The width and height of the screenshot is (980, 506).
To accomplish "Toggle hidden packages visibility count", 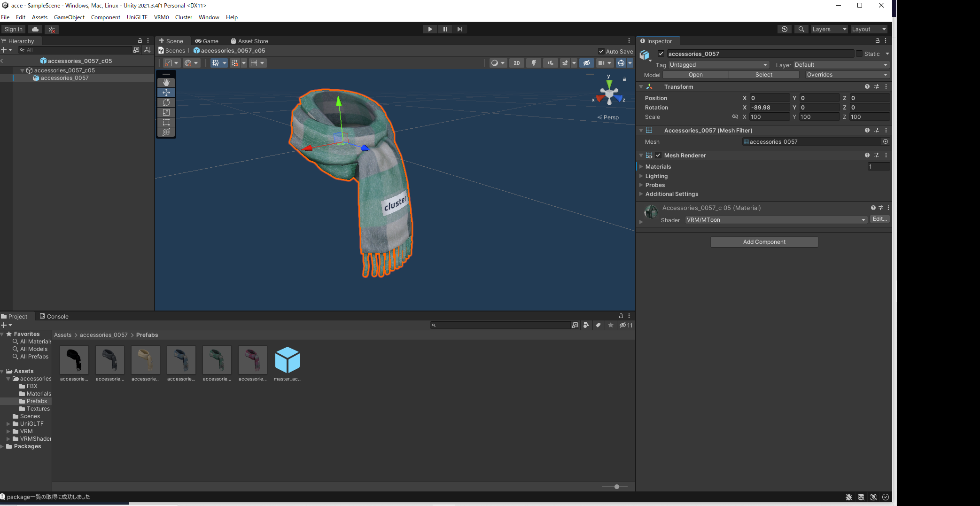I will (x=626, y=325).
